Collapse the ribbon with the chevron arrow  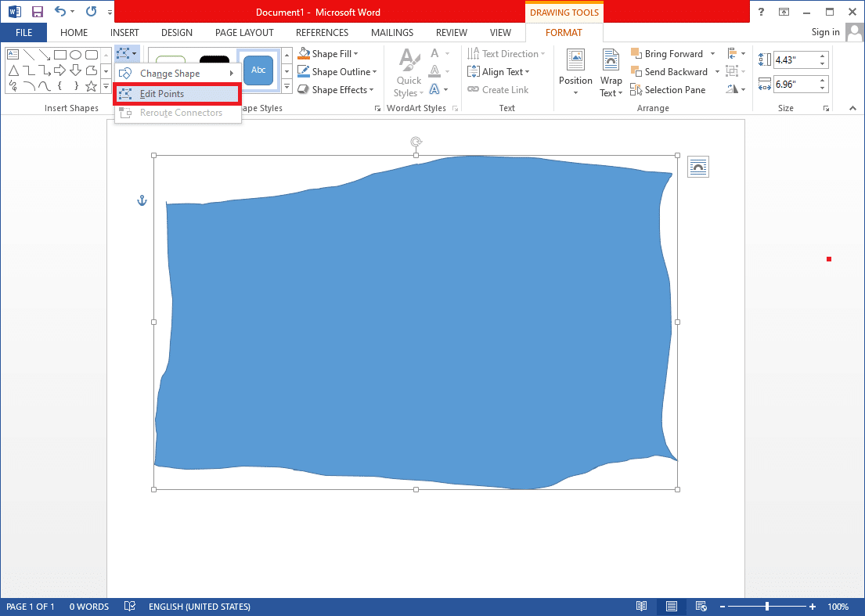[852, 108]
